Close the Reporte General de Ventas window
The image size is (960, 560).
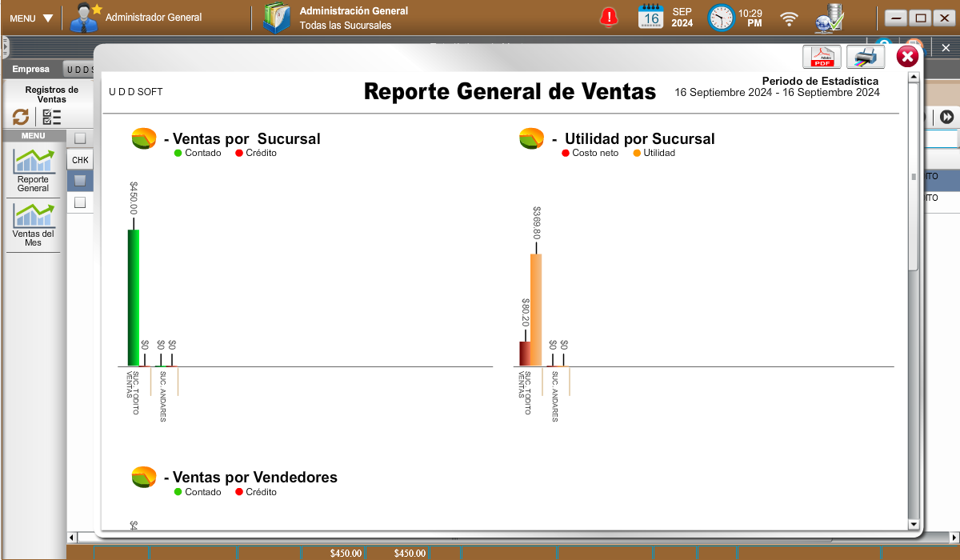(x=906, y=56)
